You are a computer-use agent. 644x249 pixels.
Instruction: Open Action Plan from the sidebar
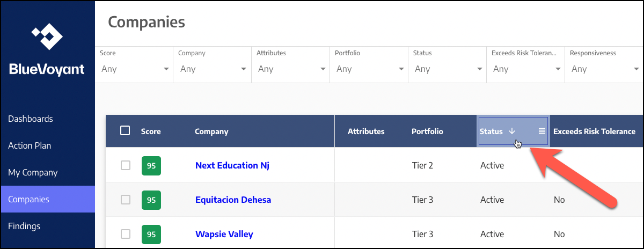(30, 145)
